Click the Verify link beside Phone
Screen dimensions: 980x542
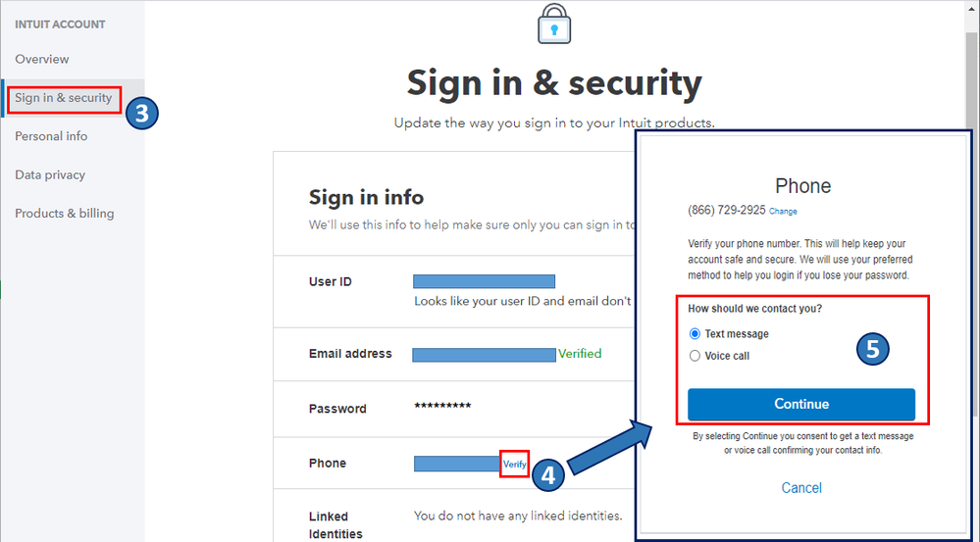pos(514,464)
